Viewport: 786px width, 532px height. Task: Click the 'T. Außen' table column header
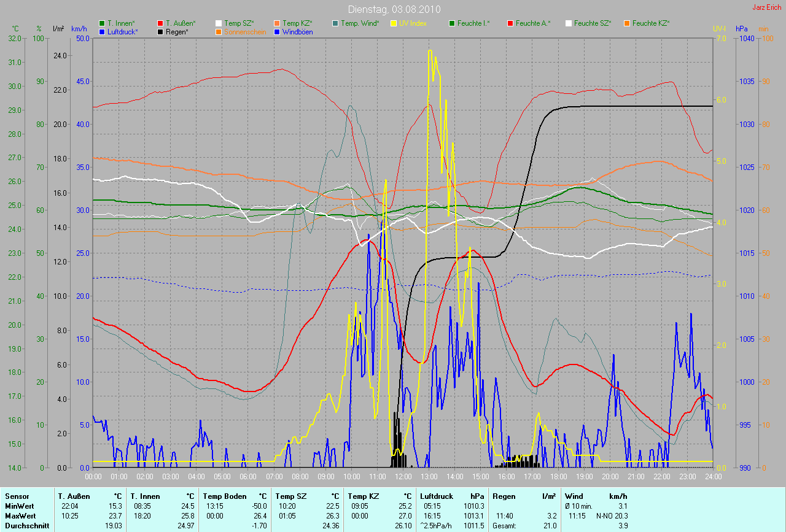click(74, 496)
